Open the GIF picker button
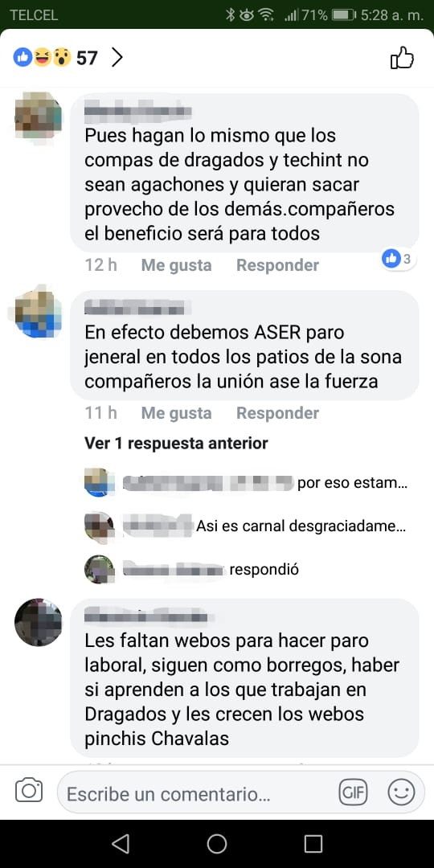 (353, 793)
